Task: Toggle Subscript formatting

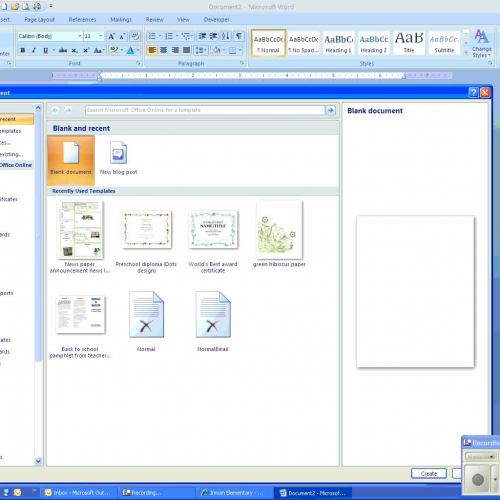Action: point(74,50)
